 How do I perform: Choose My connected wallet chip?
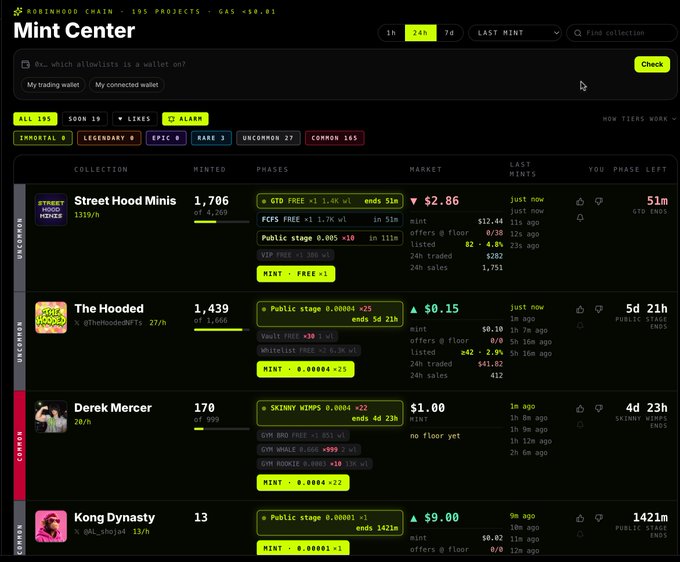click(x=127, y=85)
